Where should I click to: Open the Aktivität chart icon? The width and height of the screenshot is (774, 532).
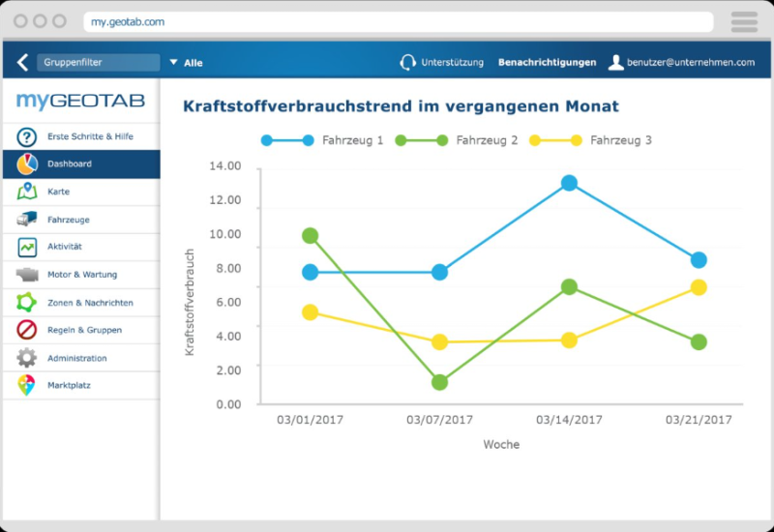tap(27, 248)
